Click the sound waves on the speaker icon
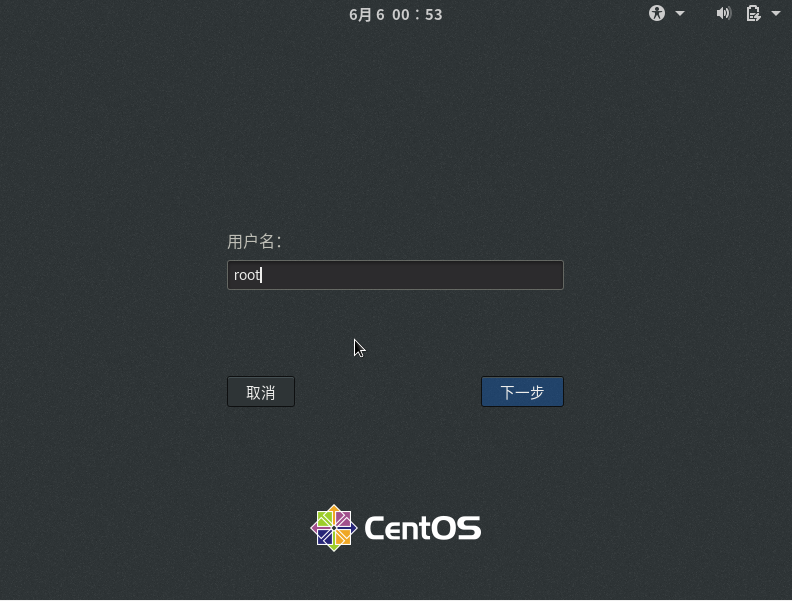 click(728, 13)
